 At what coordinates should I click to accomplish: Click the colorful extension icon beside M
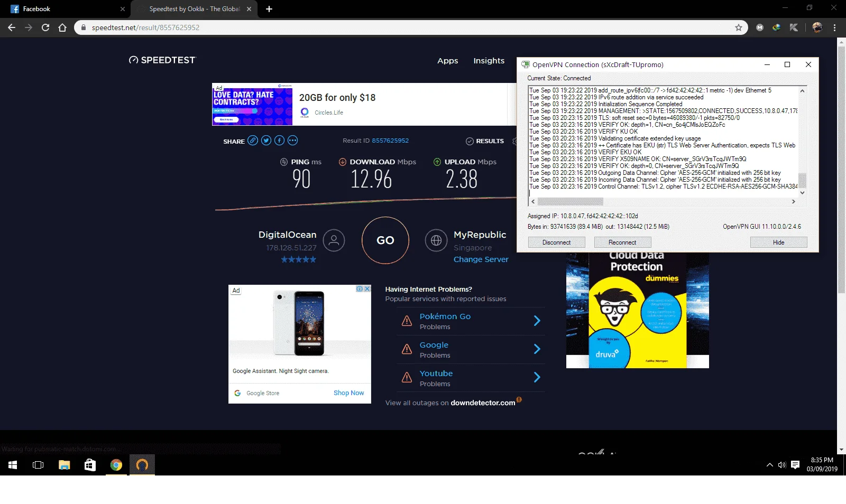(776, 27)
